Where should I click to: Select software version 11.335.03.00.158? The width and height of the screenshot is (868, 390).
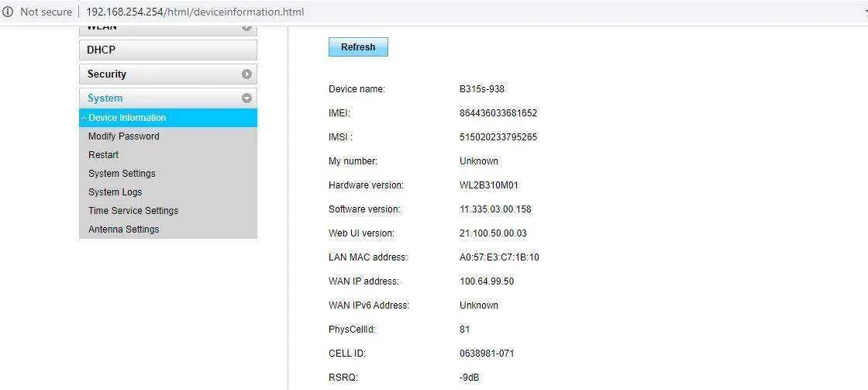(495, 209)
